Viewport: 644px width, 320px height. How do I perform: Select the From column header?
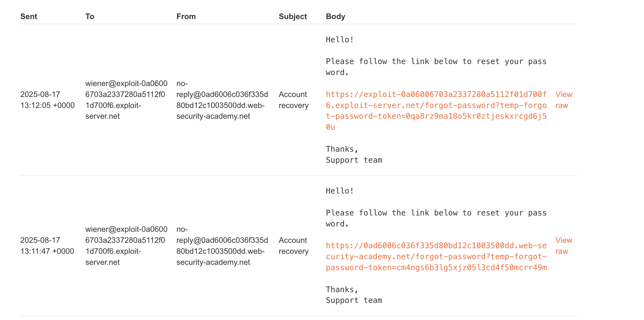(x=186, y=16)
